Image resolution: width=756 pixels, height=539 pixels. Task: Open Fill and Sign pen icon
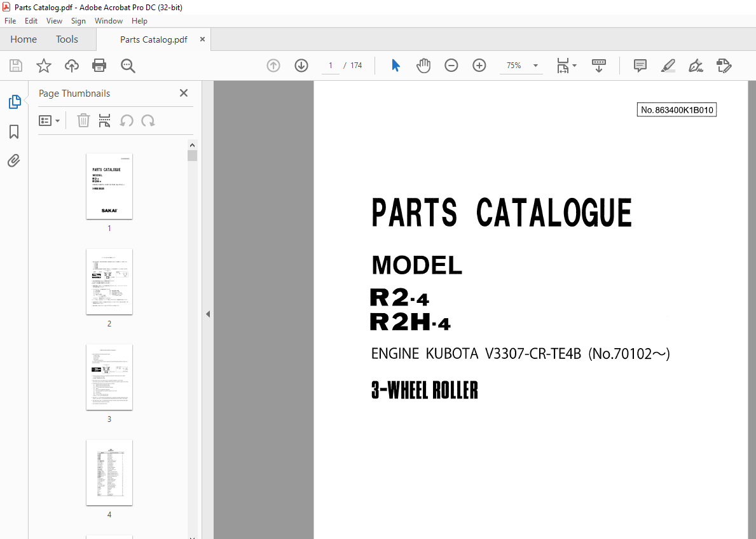tap(696, 66)
